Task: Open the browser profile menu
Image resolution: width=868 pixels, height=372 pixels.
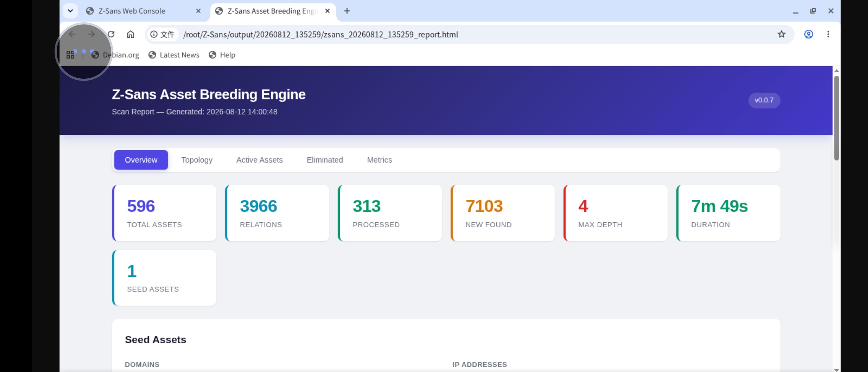Action: [808, 34]
